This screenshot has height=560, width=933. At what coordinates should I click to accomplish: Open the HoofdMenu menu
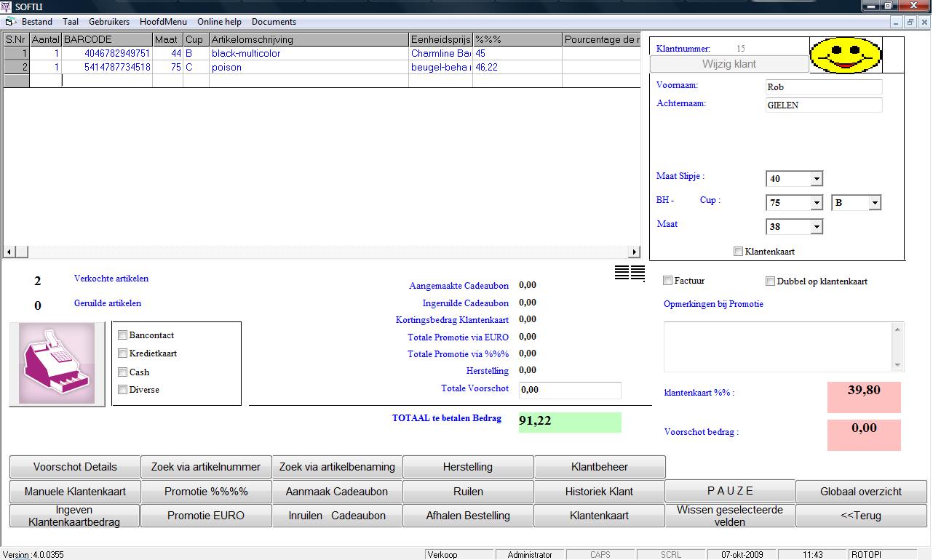pyautogui.click(x=164, y=22)
